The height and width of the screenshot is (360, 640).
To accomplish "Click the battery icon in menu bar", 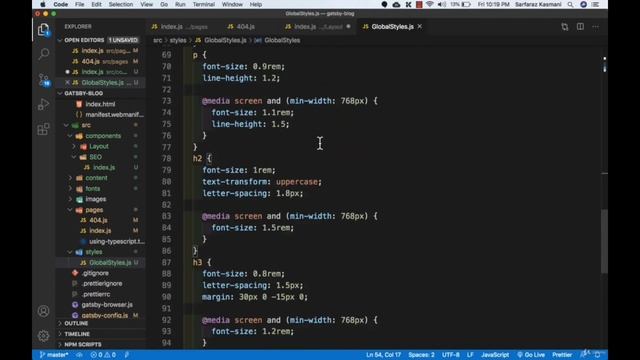I will 466,4.
